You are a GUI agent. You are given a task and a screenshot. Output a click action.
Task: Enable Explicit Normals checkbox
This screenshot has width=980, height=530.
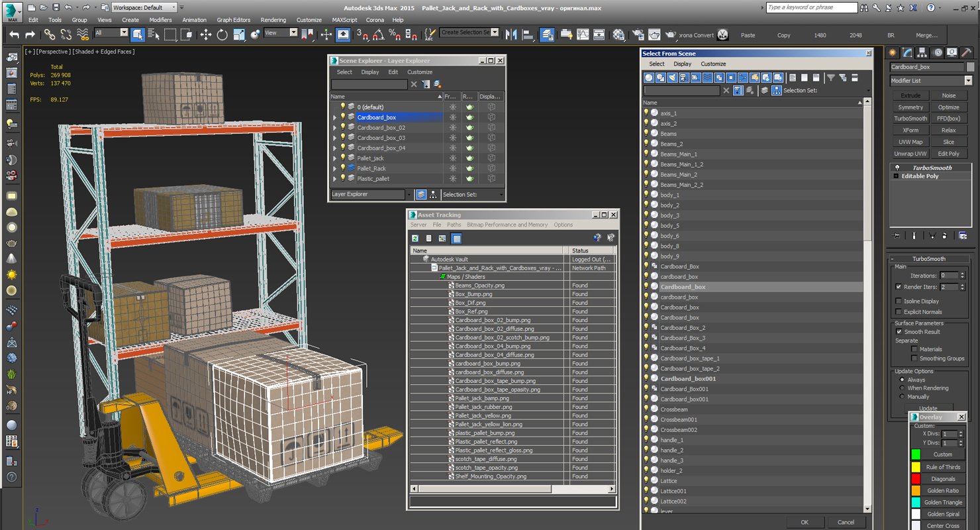[x=899, y=311]
